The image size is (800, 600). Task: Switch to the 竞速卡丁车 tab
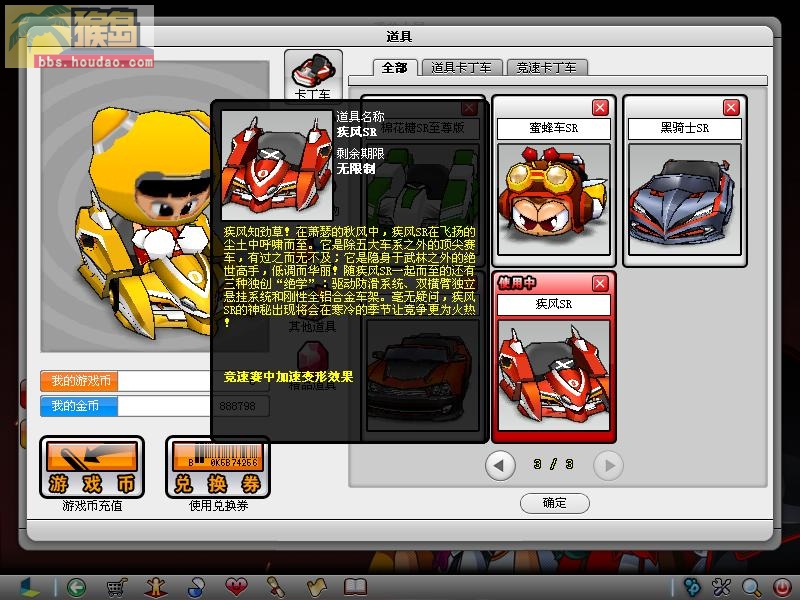546,67
